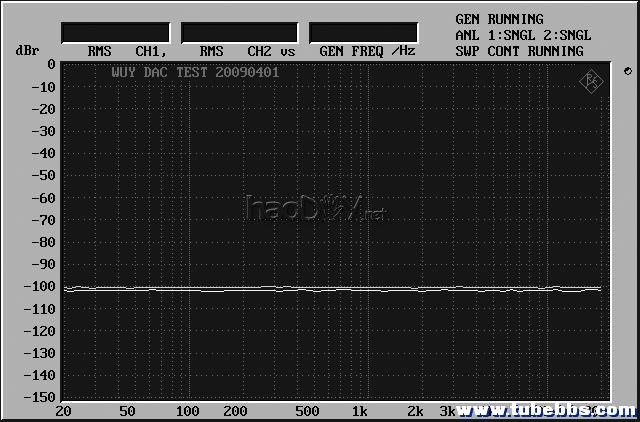Click the hacDIY.net watermark in graph center
This screenshot has height=422, width=640.
(315, 209)
